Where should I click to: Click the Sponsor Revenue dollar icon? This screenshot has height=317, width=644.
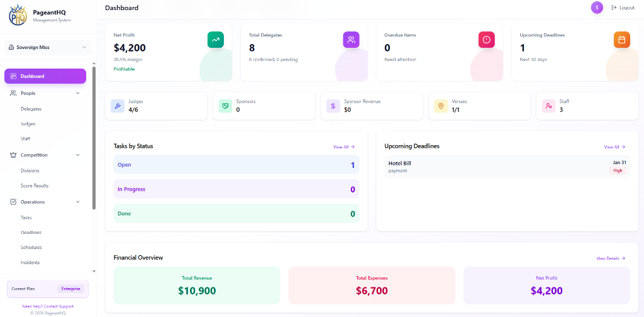(333, 106)
